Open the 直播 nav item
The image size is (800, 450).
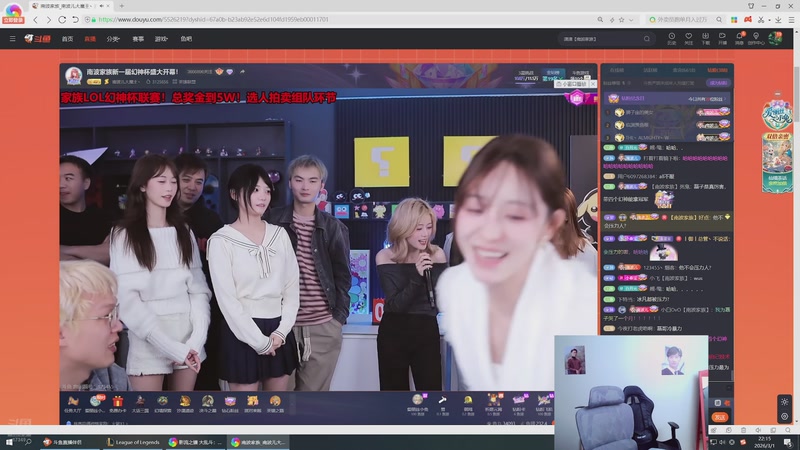click(90, 39)
